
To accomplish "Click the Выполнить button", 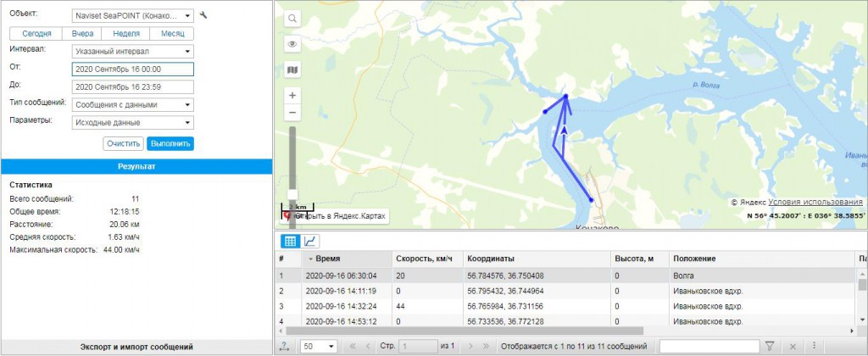I will [x=170, y=143].
